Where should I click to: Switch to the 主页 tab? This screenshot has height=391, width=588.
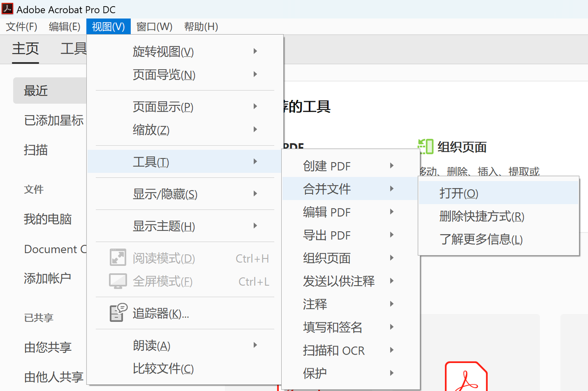26,49
